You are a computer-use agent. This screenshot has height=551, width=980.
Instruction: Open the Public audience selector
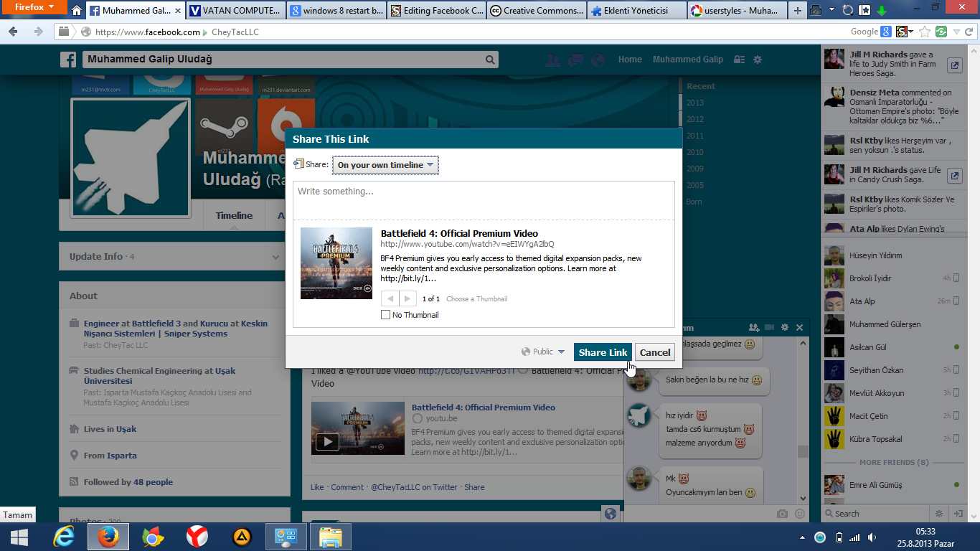(x=543, y=352)
